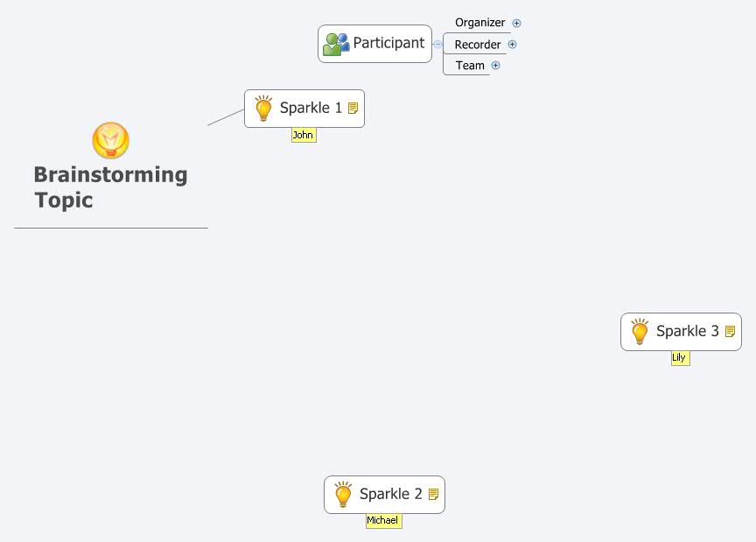
Task: Expand the Organizer subtopic with its plus button
Action: point(516,23)
